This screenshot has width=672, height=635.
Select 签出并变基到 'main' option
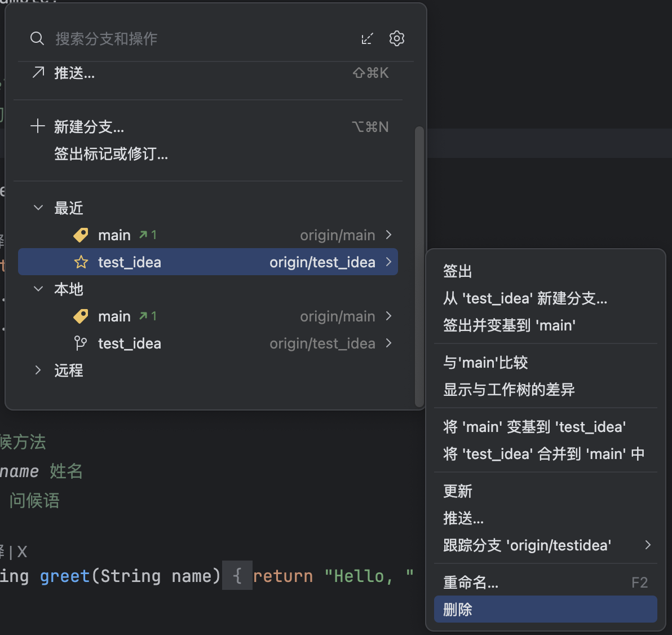[x=509, y=325]
